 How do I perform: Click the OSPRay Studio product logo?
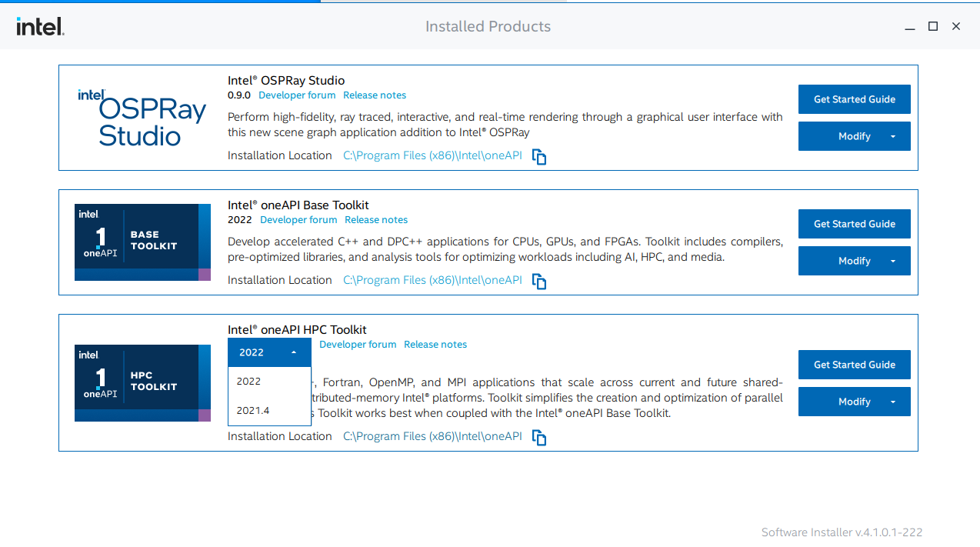coord(142,116)
